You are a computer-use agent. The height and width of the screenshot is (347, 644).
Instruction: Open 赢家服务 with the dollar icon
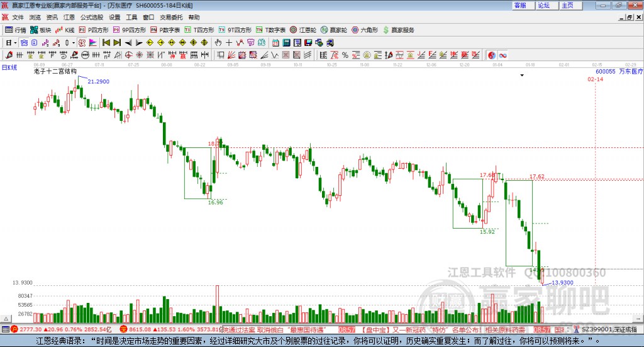point(398,30)
